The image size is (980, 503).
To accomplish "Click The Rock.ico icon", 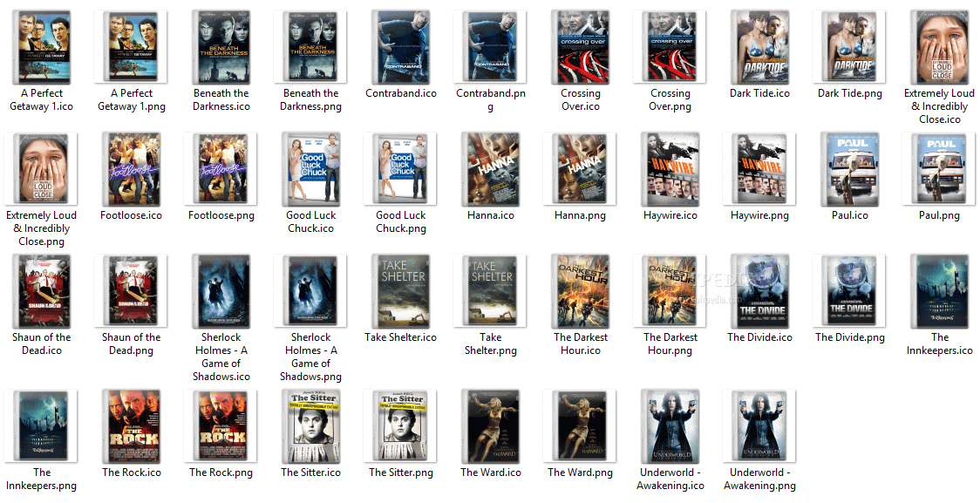I will coord(132,426).
